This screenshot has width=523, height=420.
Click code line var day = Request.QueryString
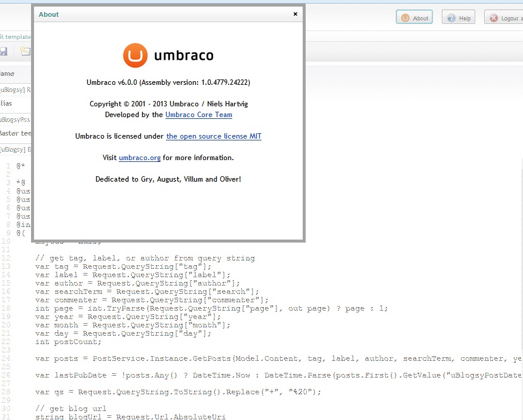[123, 333]
